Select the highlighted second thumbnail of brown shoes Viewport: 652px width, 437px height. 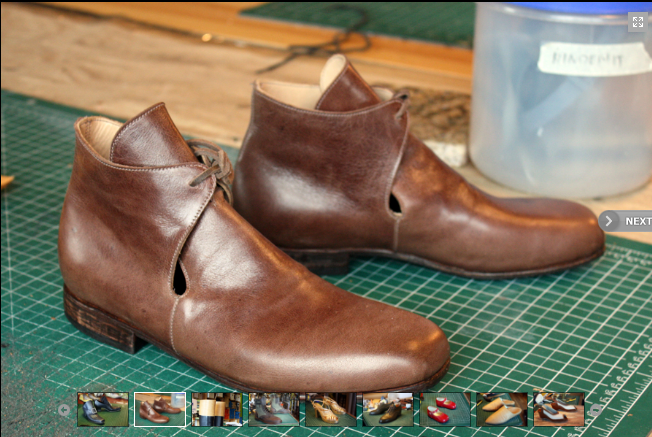click(x=160, y=409)
